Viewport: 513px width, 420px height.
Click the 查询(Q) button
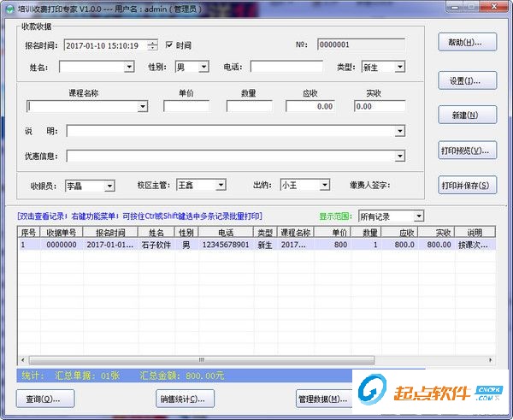coord(44,399)
